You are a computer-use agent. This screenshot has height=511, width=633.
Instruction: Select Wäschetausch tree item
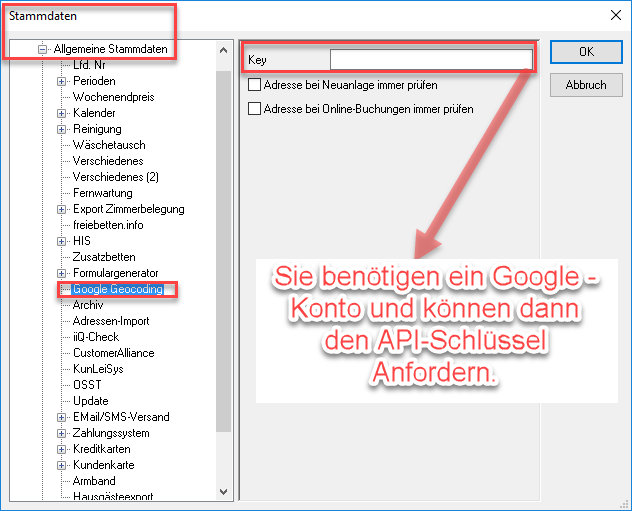click(109, 145)
